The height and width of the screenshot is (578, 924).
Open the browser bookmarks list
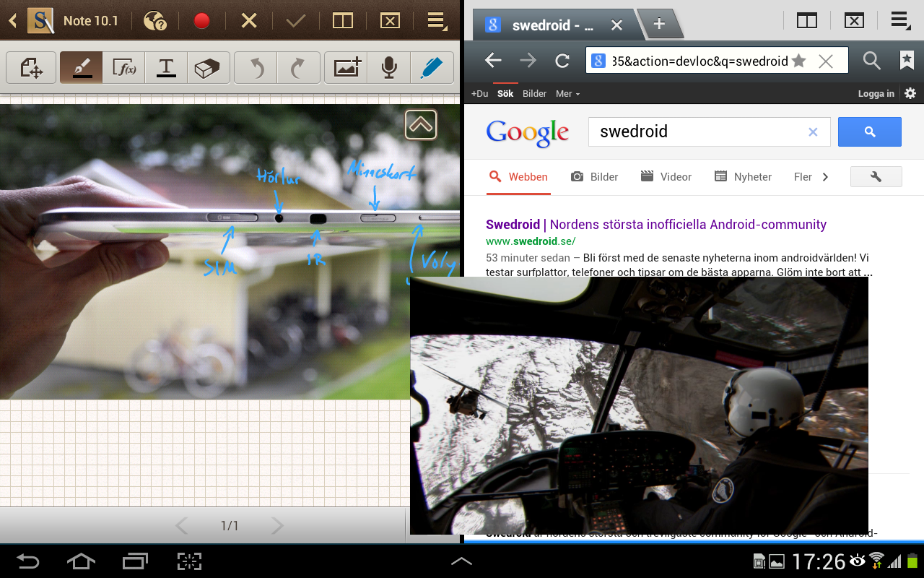[907, 61]
